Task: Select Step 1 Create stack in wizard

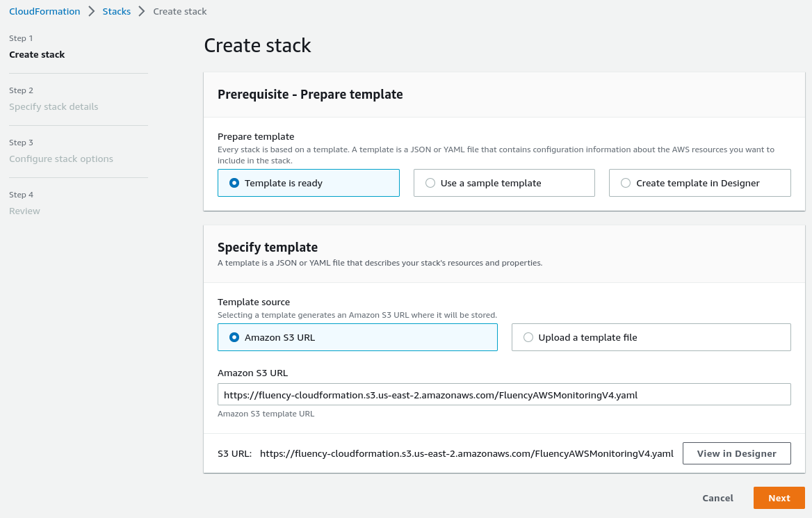Action: (37, 54)
